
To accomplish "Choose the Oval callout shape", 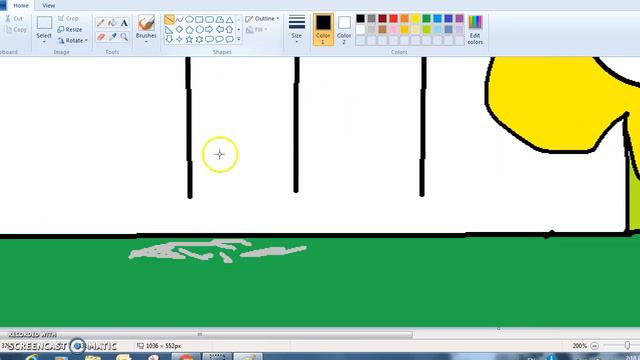I will [x=220, y=39].
